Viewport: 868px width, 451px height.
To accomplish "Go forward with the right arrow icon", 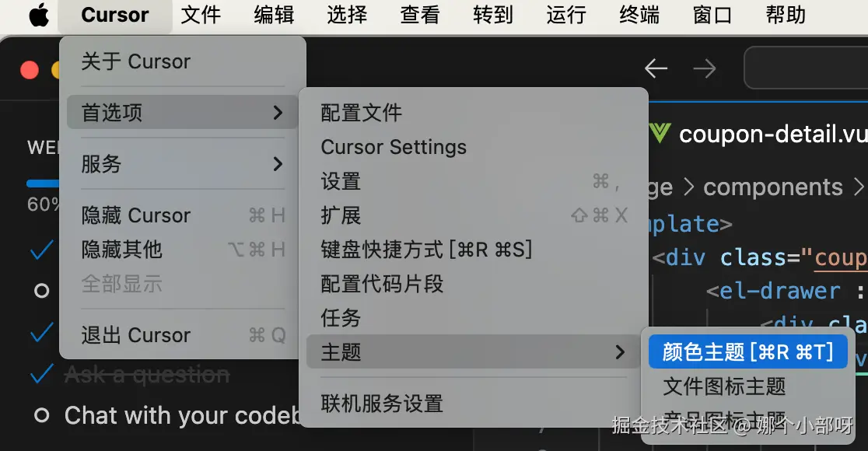I will [705, 68].
